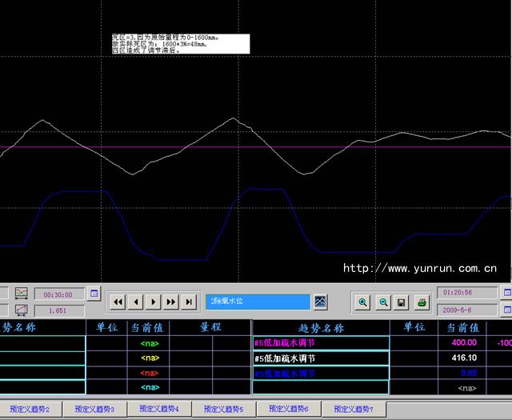Click trend graph icon left of 00:30:00
Screen dimensions: 512x420
(22, 294)
